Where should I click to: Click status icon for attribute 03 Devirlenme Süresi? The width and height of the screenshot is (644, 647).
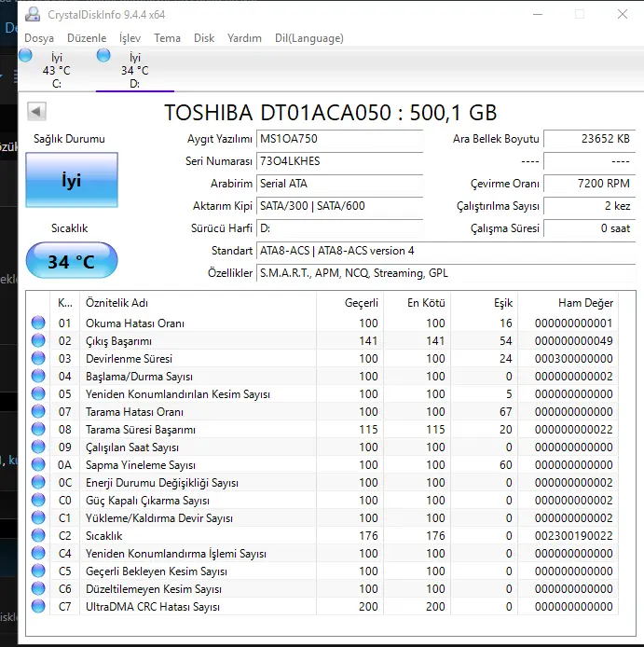(38, 358)
